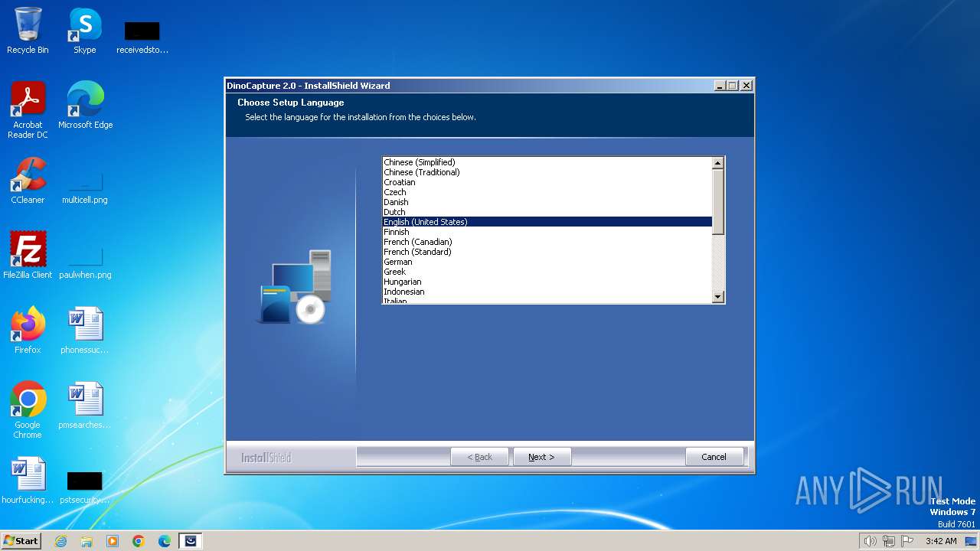The width and height of the screenshot is (980, 551).
Task: Click Cancel in the wizard
Action: [x=714, y=457]
